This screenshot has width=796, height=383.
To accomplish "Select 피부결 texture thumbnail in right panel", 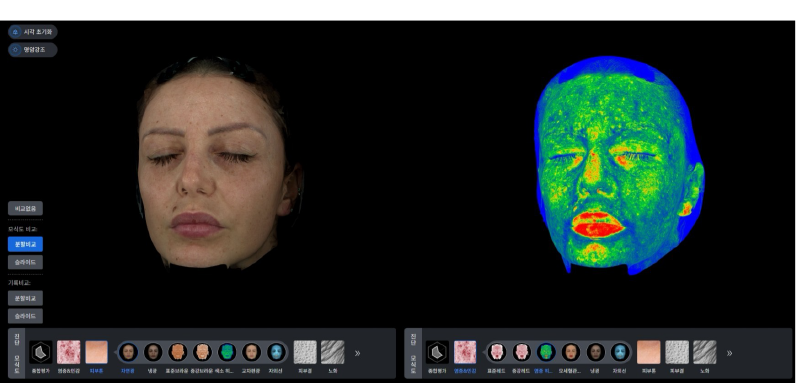I will 677,352.
